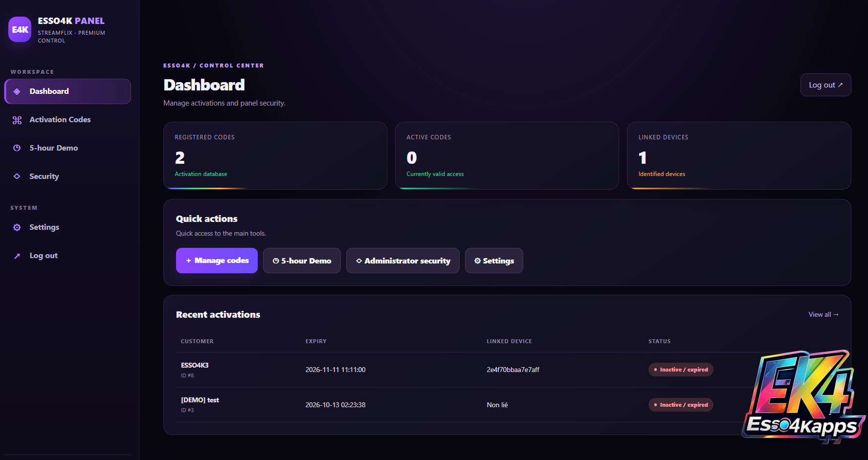This screenshot has height=460, width=868.
Task: Click the Log out arrow icon in sidebar
Action: 17,256
